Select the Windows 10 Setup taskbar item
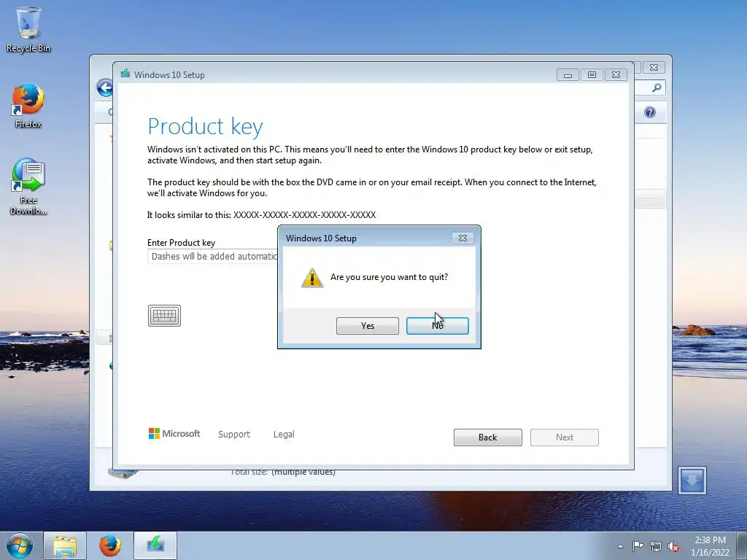 (x=155, y=545)
